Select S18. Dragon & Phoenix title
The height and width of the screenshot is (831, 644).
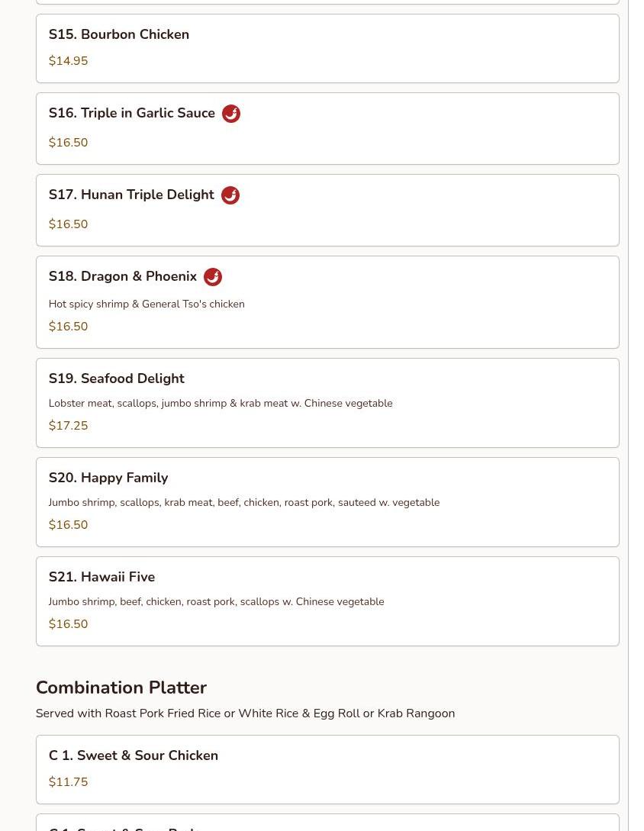[x=122, y=276]
